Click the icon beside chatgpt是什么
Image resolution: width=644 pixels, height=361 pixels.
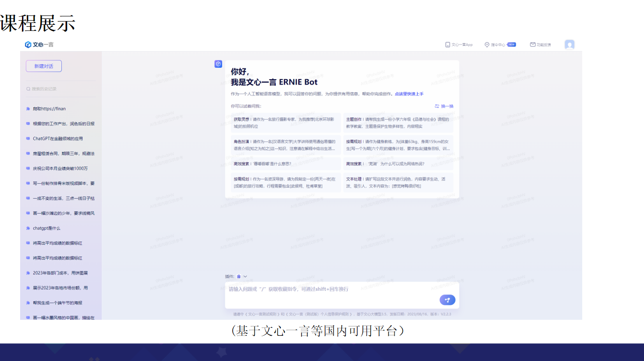tap(28, 228)
